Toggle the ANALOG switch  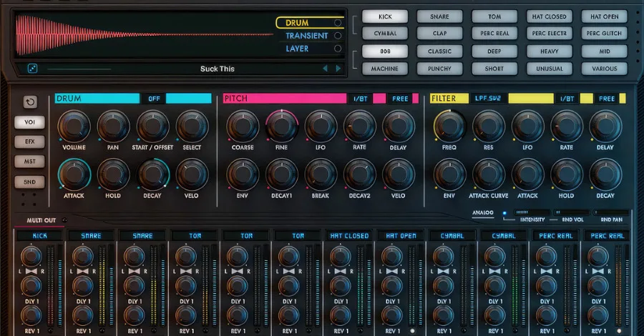click(504, 213)
